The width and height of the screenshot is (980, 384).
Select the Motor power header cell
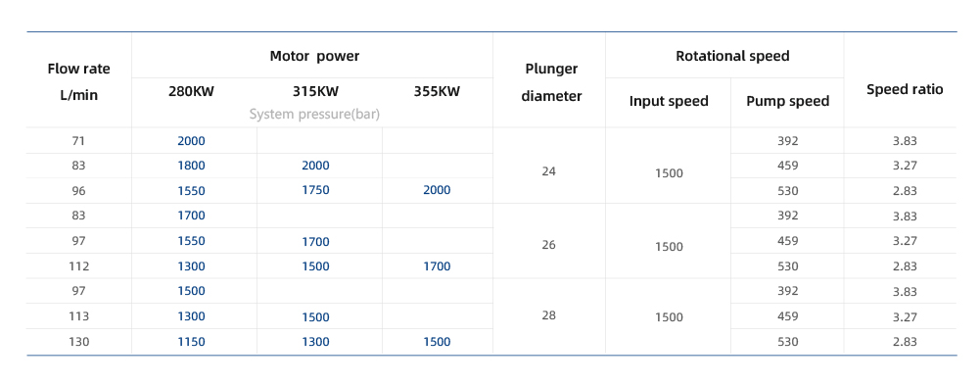pos(314,56)
